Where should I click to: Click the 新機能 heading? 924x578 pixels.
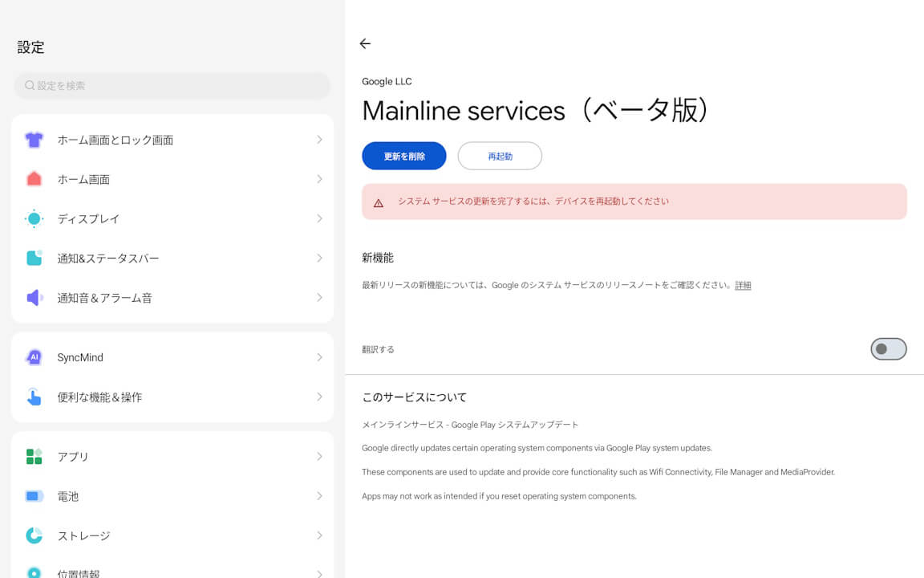(378, 258)
